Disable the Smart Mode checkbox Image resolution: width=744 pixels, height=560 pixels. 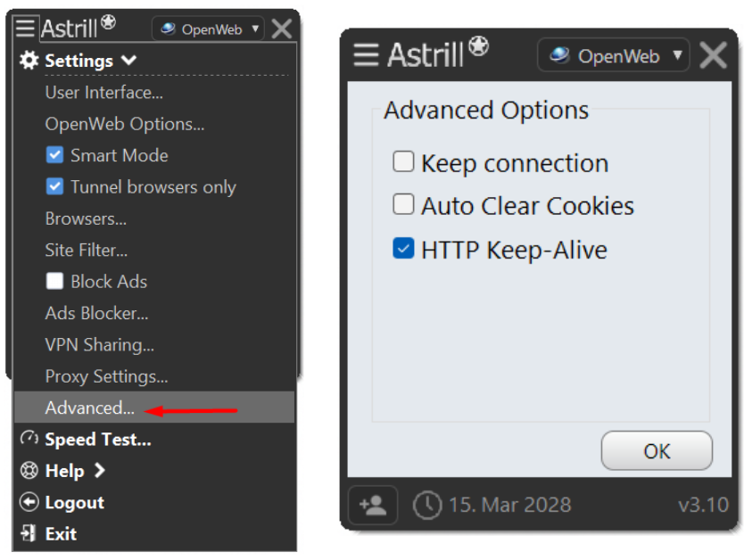click(x=54, y=155)
